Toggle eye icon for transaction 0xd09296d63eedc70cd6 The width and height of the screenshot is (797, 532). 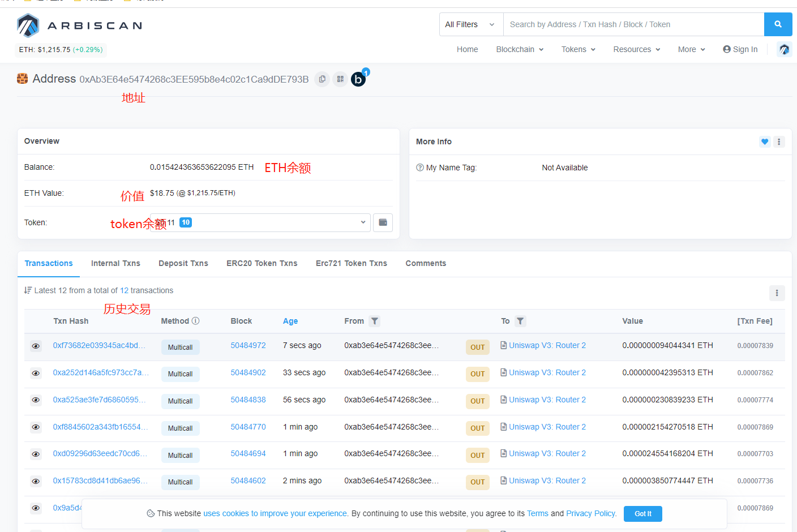coord(36,454)
